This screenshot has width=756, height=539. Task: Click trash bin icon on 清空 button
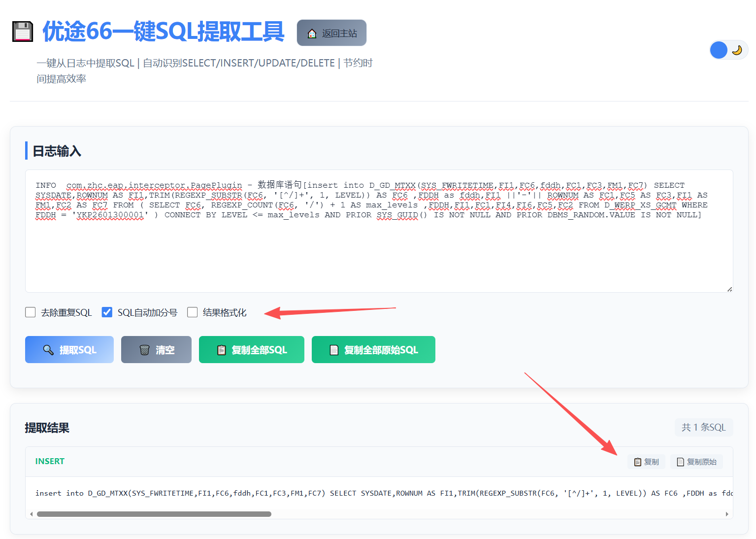click(x=144, y=350)
